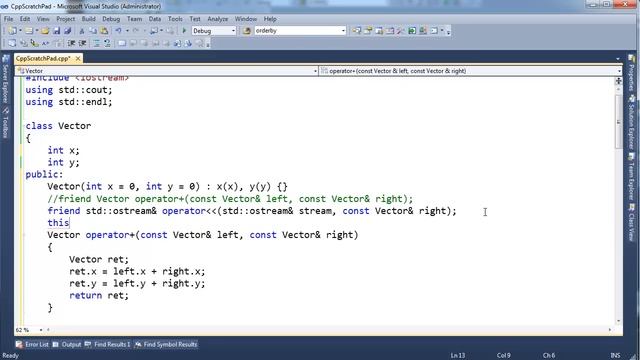This screenshot has width=640, height=360.
Task: Open the New Project dropdown arrow
Action: (20, 31)
